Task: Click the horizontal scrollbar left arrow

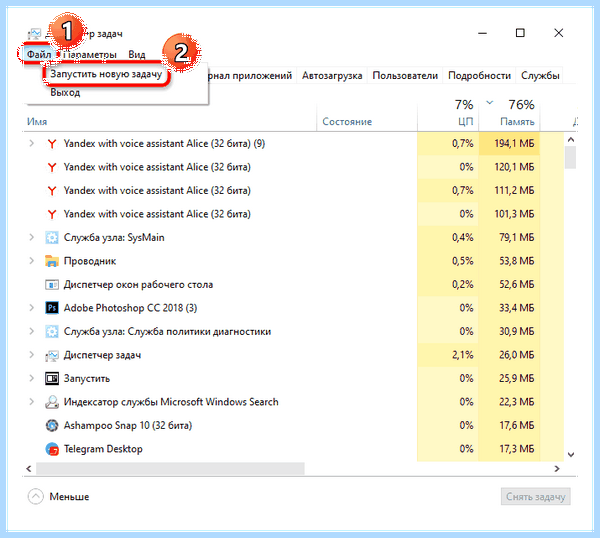Action: click(29, 469)
